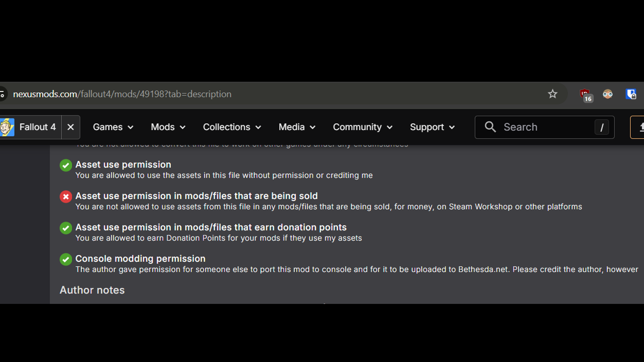Remove the Fallout 4 game filter
Screen dimensions: 644x362
71,127
